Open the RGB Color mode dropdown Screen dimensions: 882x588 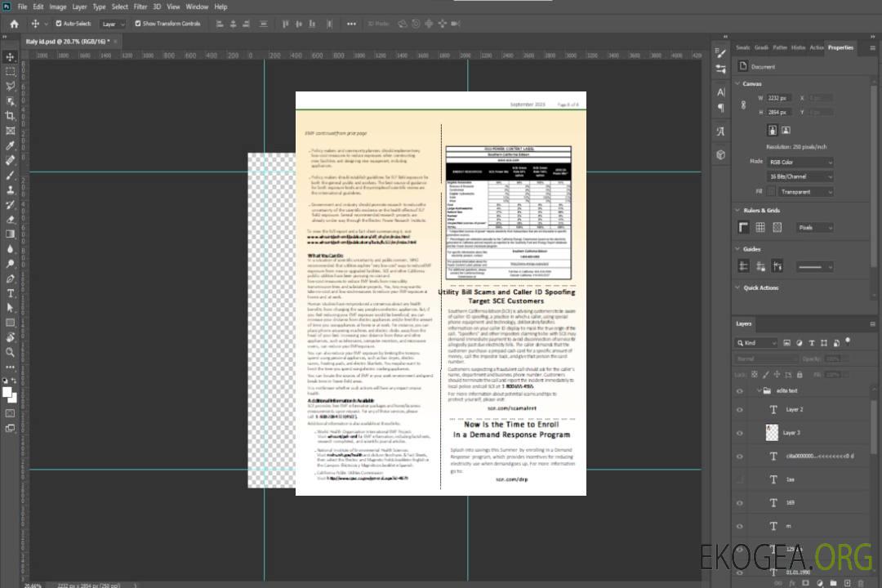pos(800,163)
